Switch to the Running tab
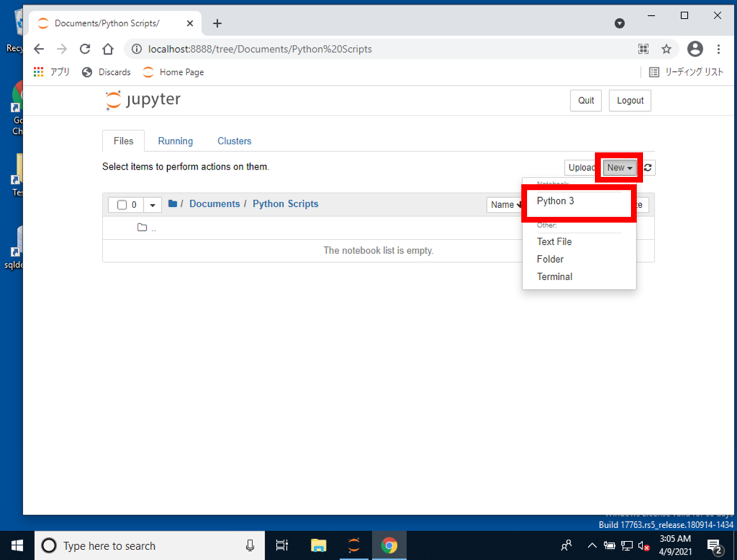737x560 pixels. [x=175, y=141]
